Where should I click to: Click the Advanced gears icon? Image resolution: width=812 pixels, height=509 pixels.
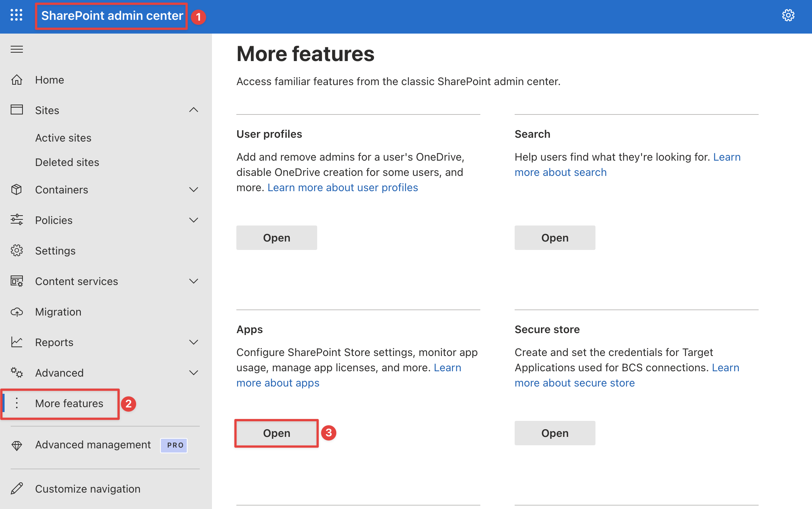(17, 373)
